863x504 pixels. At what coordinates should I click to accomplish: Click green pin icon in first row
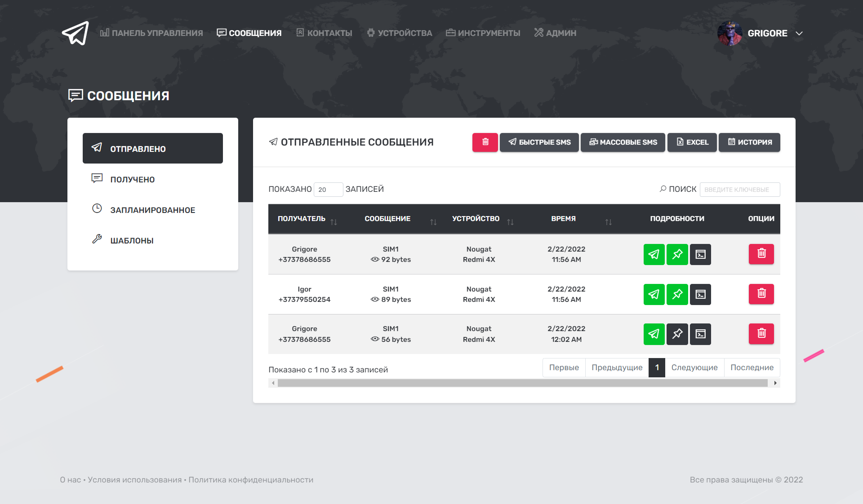click(677, 255)
